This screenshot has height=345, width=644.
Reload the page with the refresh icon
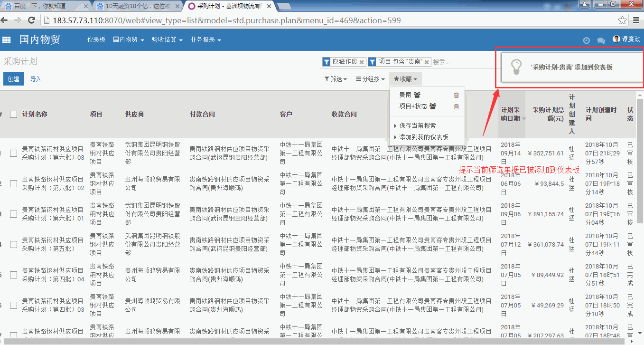pos(32,20)
